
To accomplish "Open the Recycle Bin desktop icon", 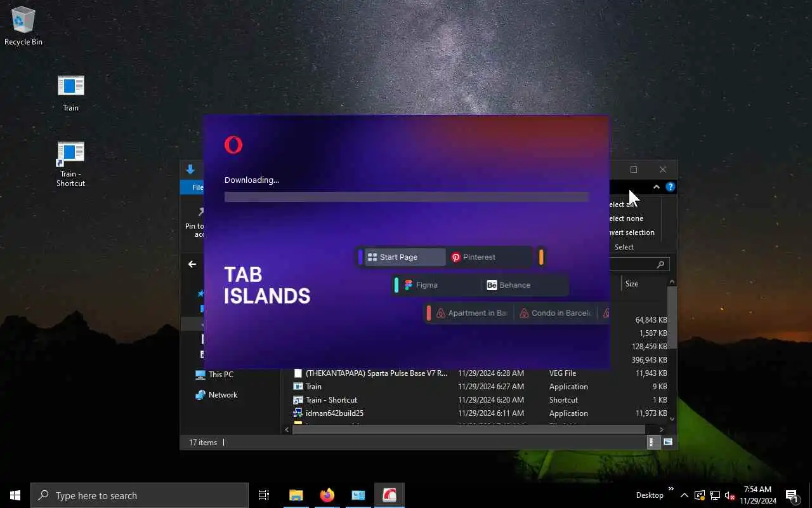I will pyautogui.click(x=23, y=26).
